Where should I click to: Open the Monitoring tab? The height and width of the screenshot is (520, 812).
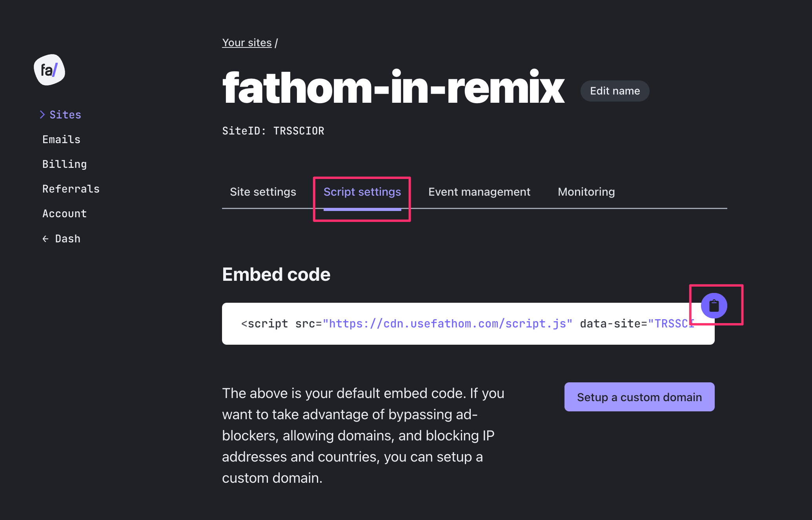[x=585, y=192]
